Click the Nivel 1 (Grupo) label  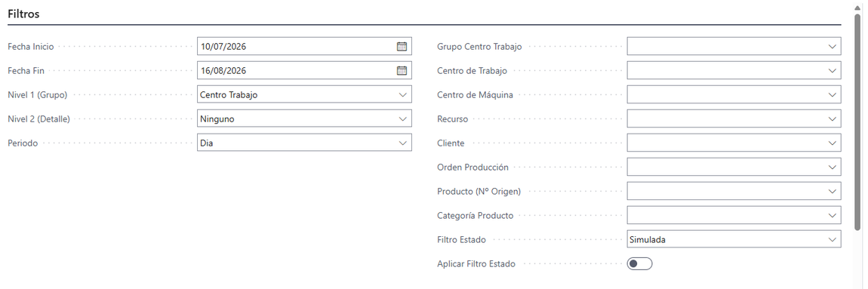(38, 94)
